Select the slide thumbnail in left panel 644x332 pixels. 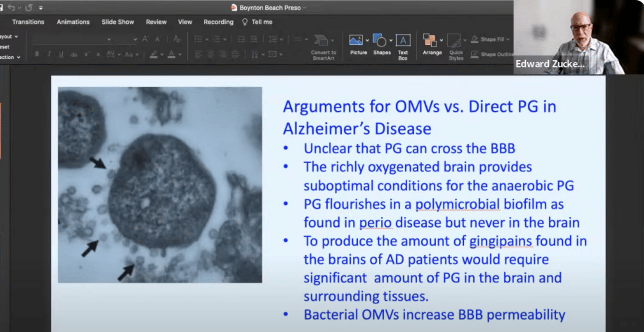pos(0,131)
